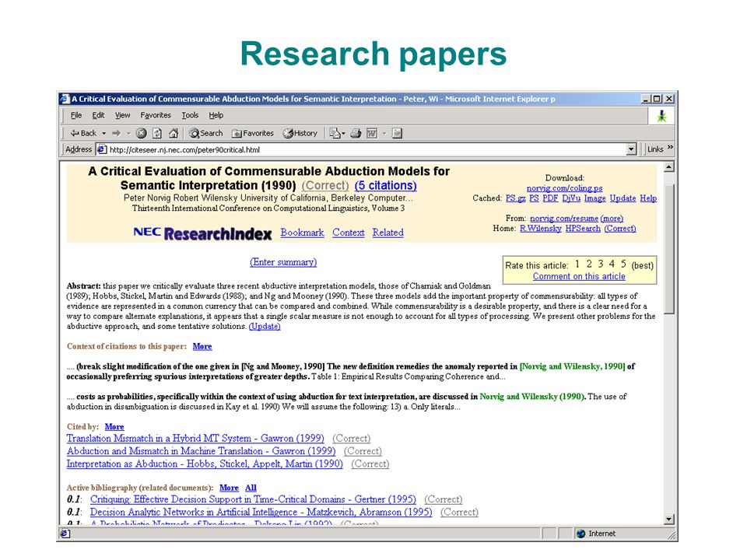Click More next to Cited by

point(114,427)
